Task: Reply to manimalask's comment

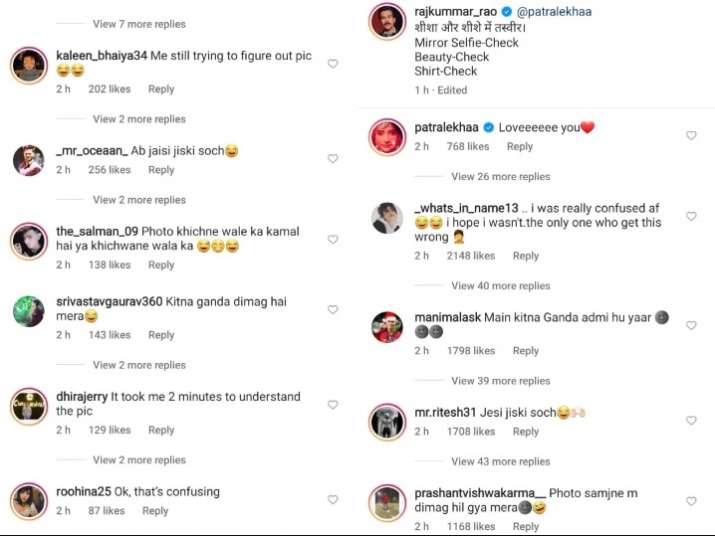Action: pos(526,351)
